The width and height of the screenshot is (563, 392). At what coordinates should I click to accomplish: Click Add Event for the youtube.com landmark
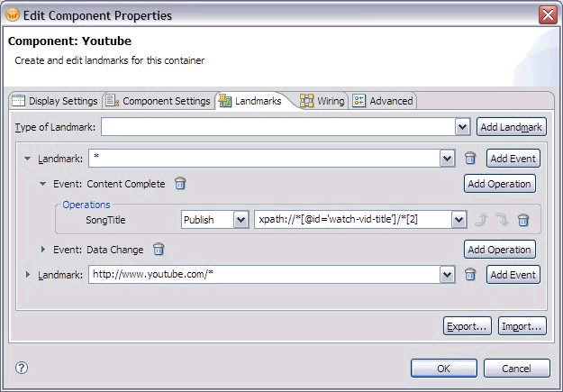pos(513,275)
